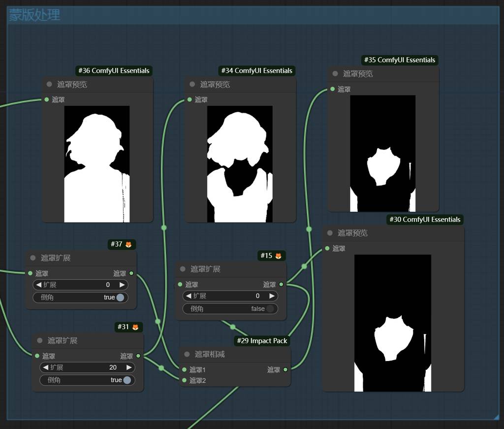Click the mask preview image in node #34
The width and height of the screenshot is (504, 429).
[240, 164]
